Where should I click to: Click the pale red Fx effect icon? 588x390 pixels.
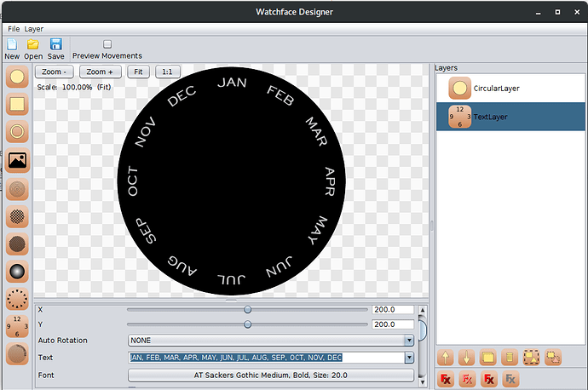467,379
